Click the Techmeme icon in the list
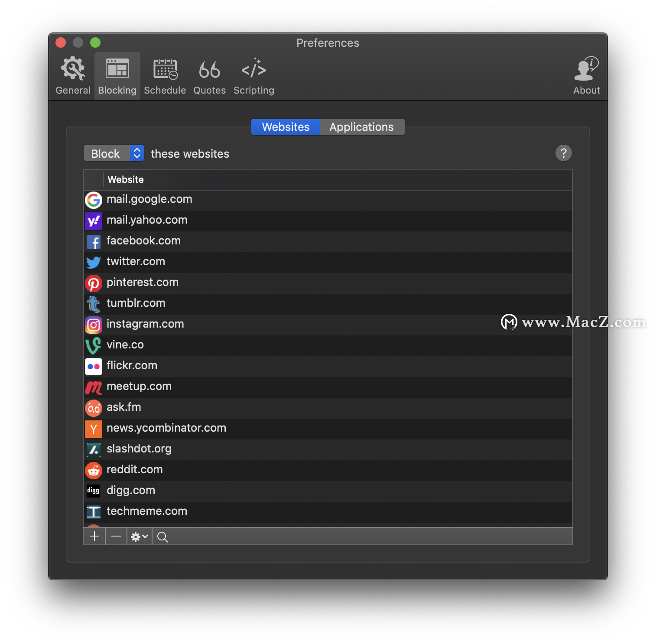 pos(94,512)
